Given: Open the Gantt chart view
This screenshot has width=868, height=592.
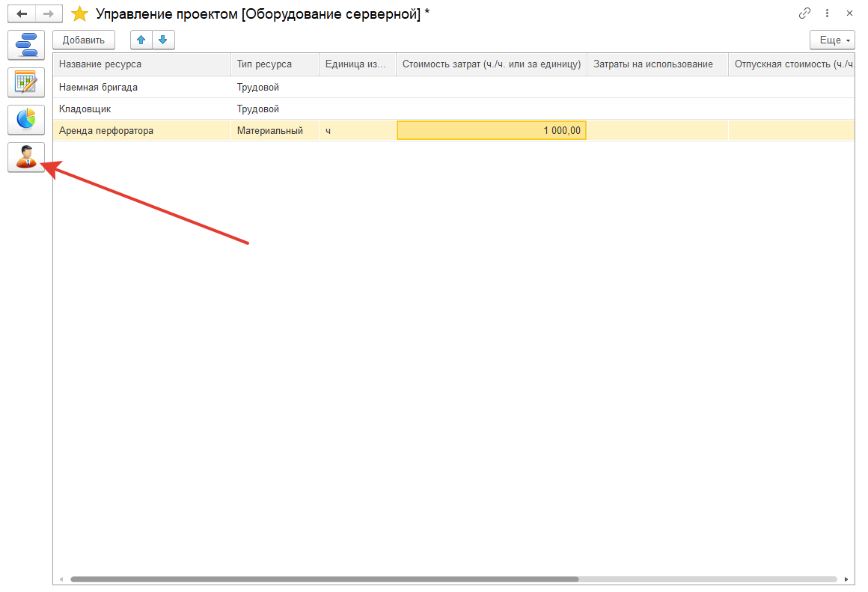Looking at the screenshot, I should pyautogui.click(x=25, y=45).
